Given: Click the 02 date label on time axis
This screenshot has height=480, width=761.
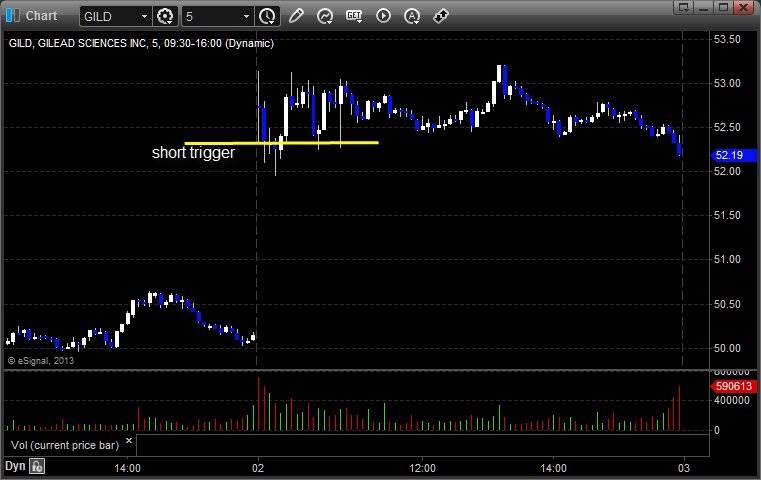Looking at the screenshot, I should pos(258,468).
